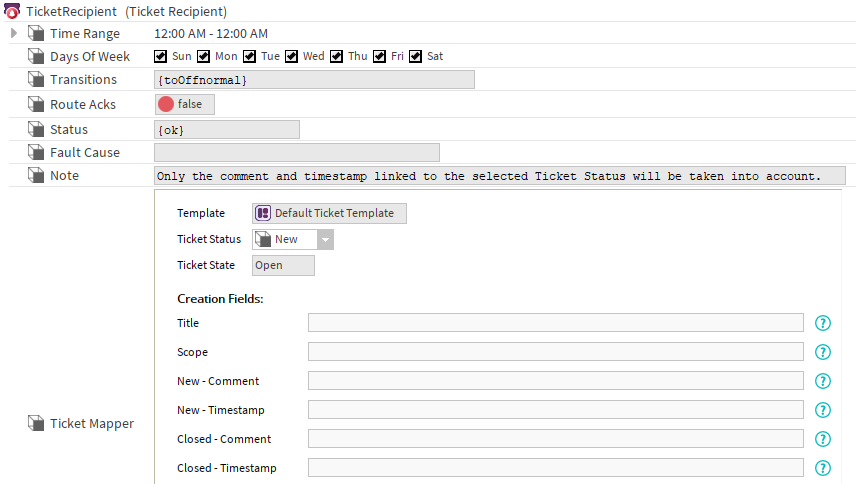This screenshot has height=484, width=856.
Task: Click the TicketRecipient alarm bell icon
Action: point(11,11)
